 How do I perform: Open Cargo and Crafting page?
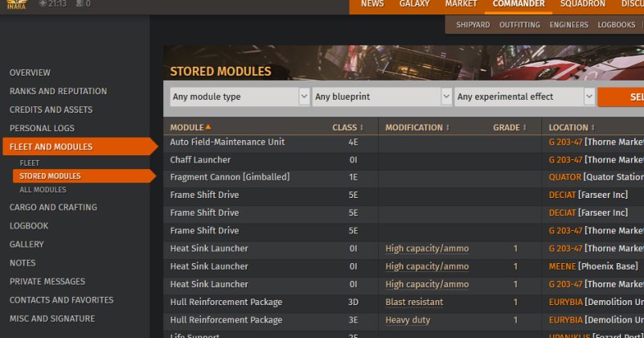pyautogui.click(x=53, y=208)
